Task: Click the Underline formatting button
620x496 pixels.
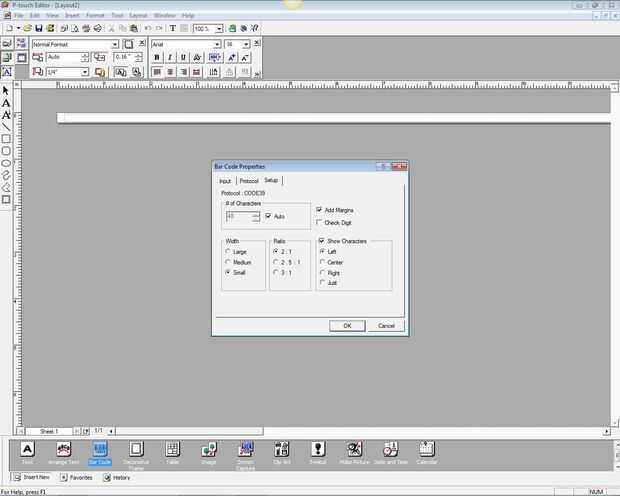Action: click(183, 57)
